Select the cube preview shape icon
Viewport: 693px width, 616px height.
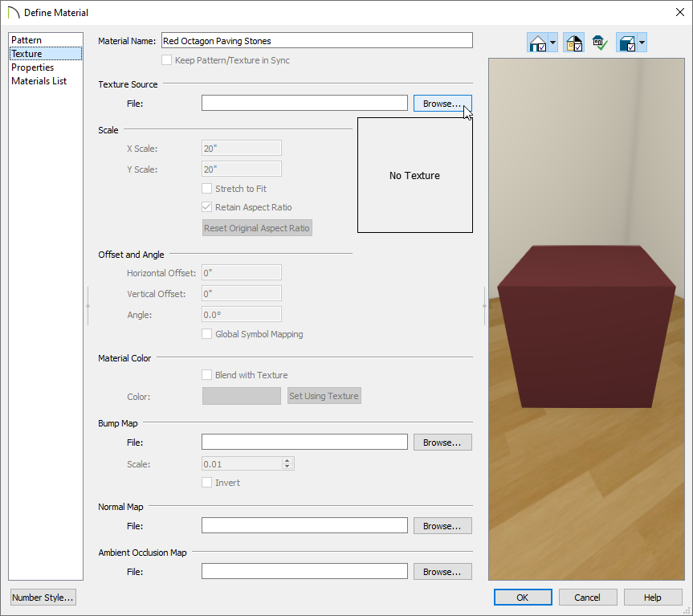click(x=627, y=43)
